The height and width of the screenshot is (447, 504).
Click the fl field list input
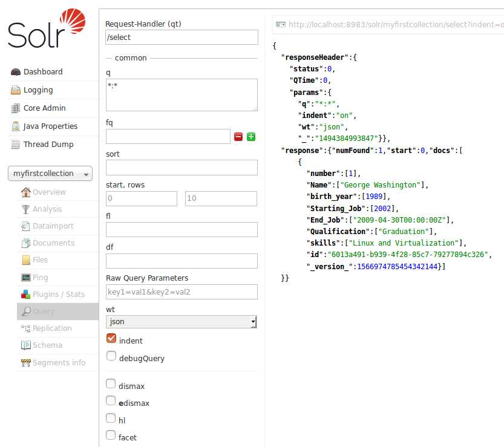click(182, 229)
